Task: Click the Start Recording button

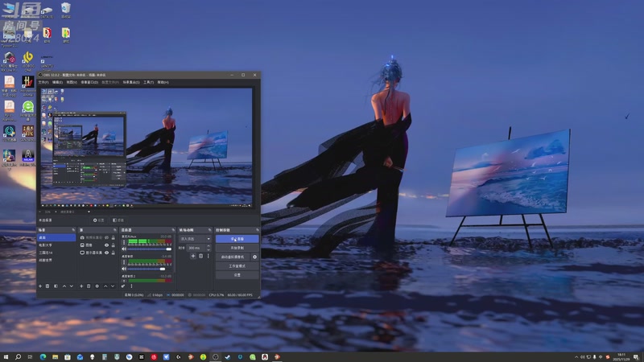Action: [x=237, y=248]
